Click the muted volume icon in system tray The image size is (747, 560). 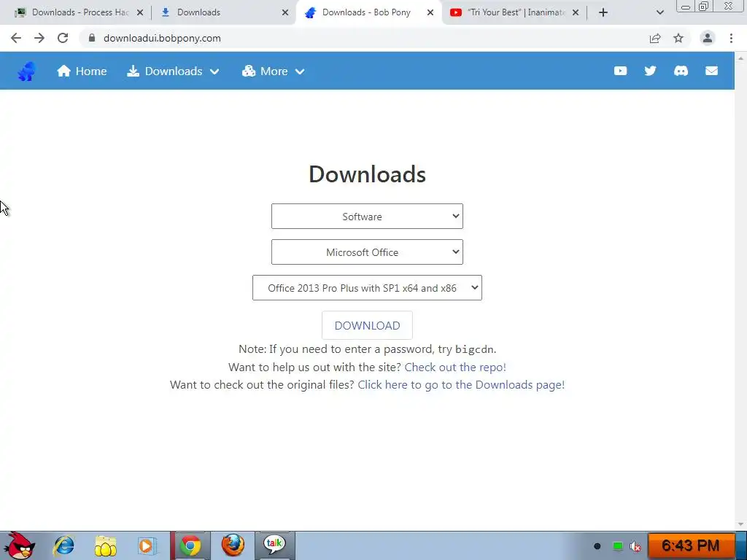pos(635,546)
